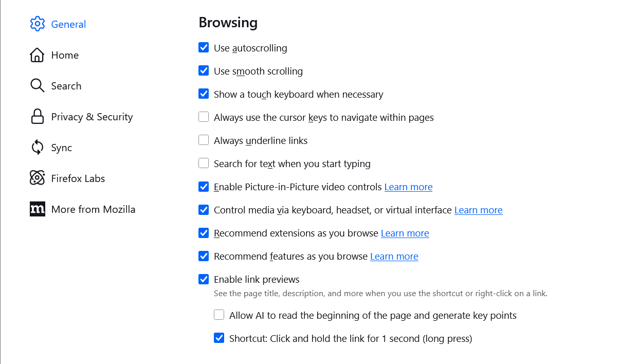The image size is (620, 364).
Task: Enable cursor keys navigation checkbox
Action: [204, 117]
